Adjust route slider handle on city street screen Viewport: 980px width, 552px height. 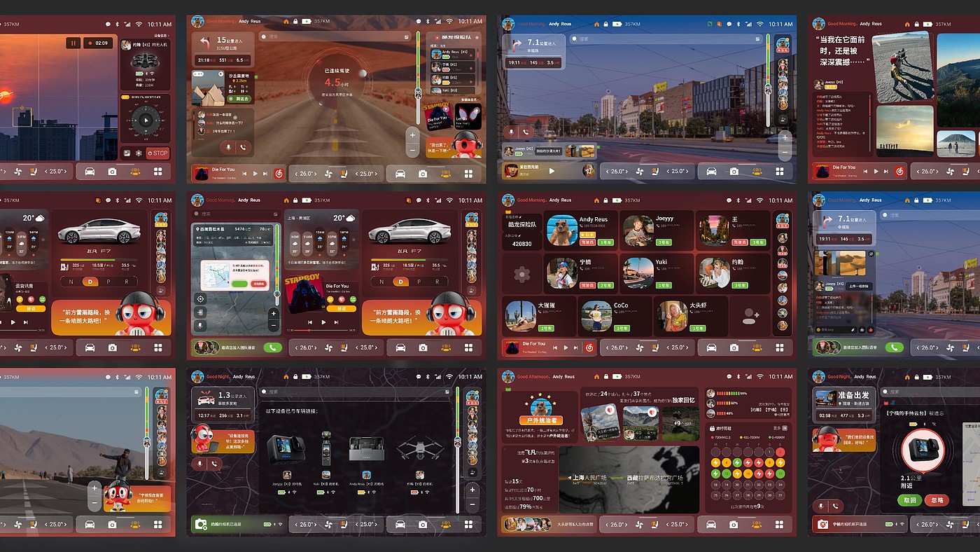[x=768, y=90]
